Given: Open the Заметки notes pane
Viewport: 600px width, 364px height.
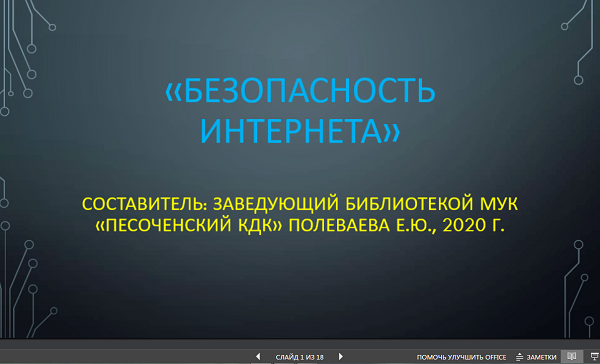Looking at the screenshot, I should coord(536,357).
